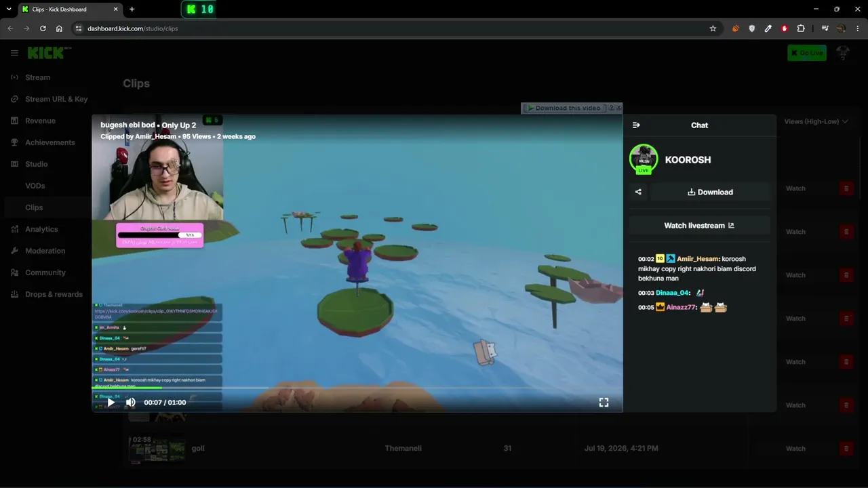Click the Go Live button
The image size is (868, 488).
(807, 53)
